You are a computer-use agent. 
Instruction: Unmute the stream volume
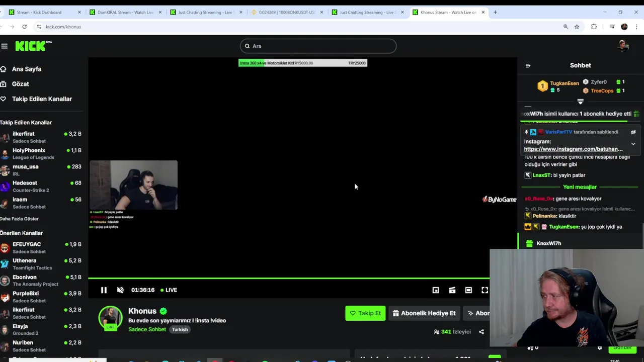click(120, 290)
